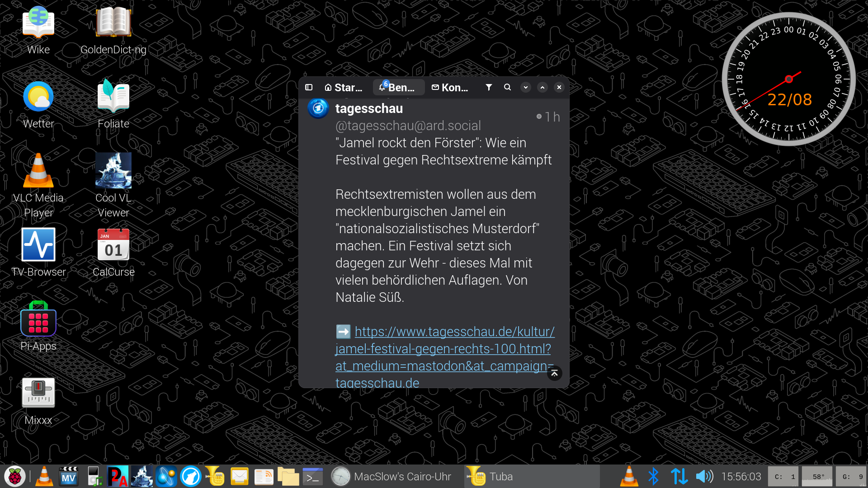
Task: Open the volume speaker tray icon
Action: (x=704, y=476)
